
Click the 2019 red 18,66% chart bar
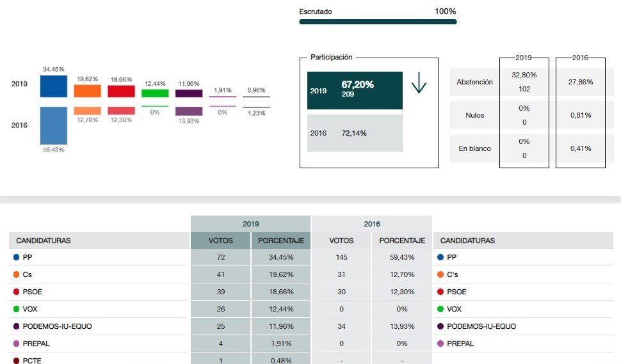[x=121, y=91]
